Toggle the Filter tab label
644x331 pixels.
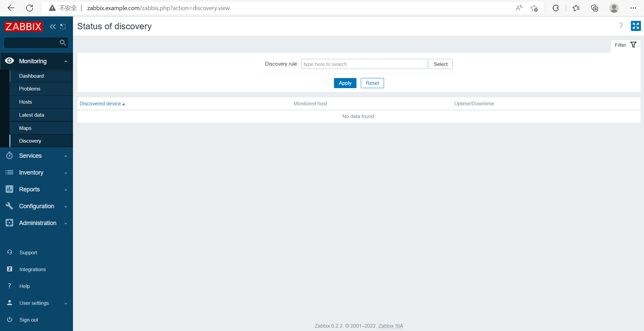pos(620,45)
